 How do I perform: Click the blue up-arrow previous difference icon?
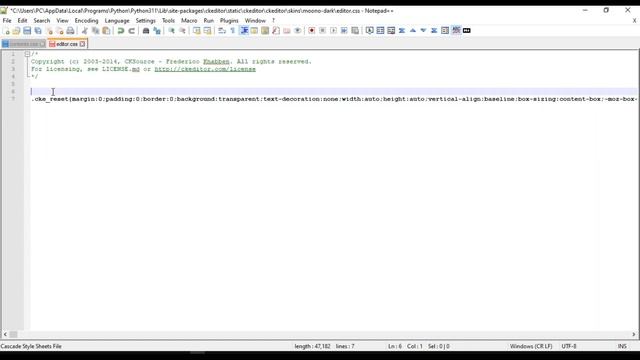(x=413, y=31)
